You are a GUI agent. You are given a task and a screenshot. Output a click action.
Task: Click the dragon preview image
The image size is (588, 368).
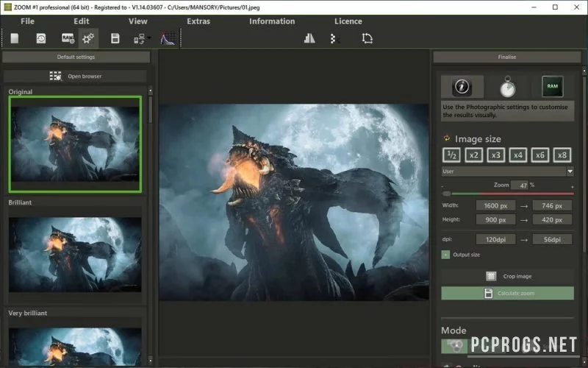click(294, 202)
